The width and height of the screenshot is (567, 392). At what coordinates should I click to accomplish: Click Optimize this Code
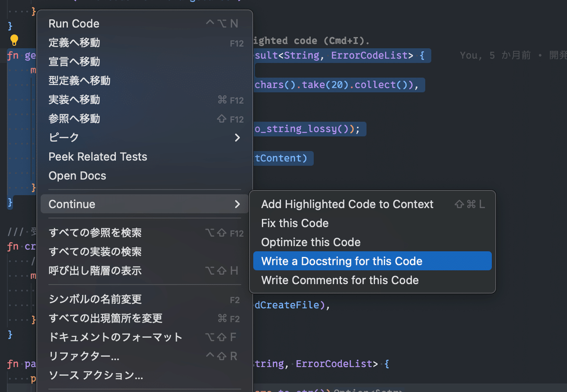(x=311, y=242)
